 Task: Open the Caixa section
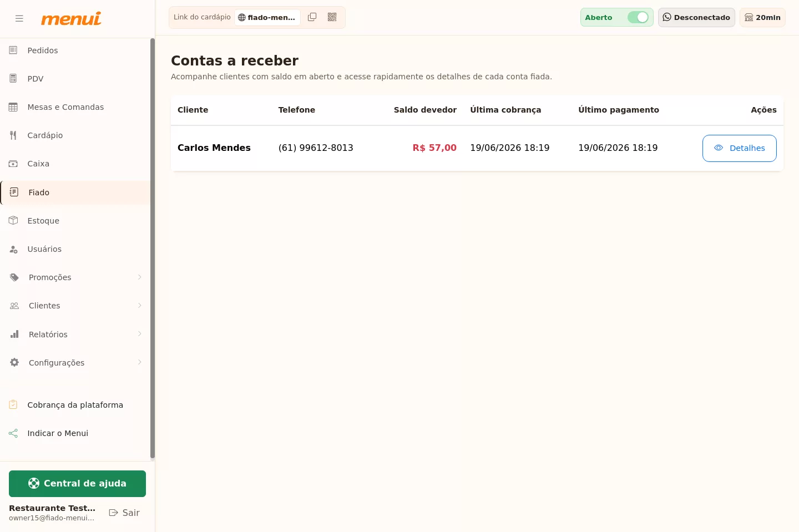75,163
